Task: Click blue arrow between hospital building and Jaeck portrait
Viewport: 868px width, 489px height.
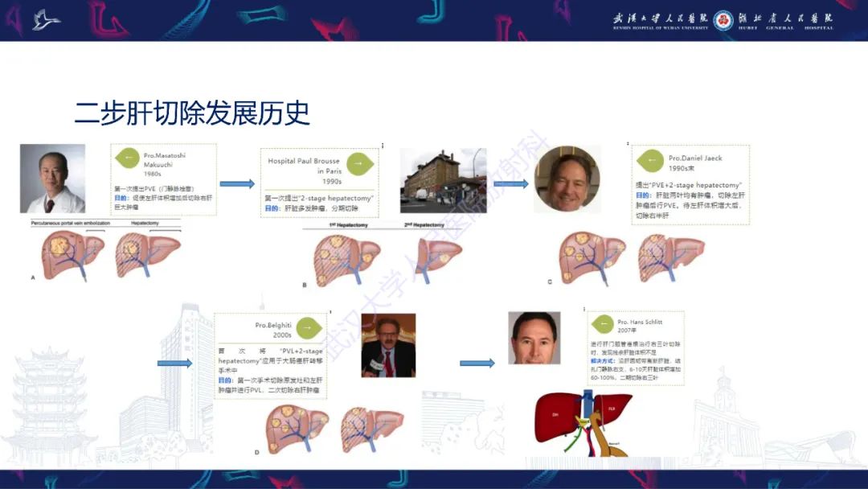Action: click(511, 184)
